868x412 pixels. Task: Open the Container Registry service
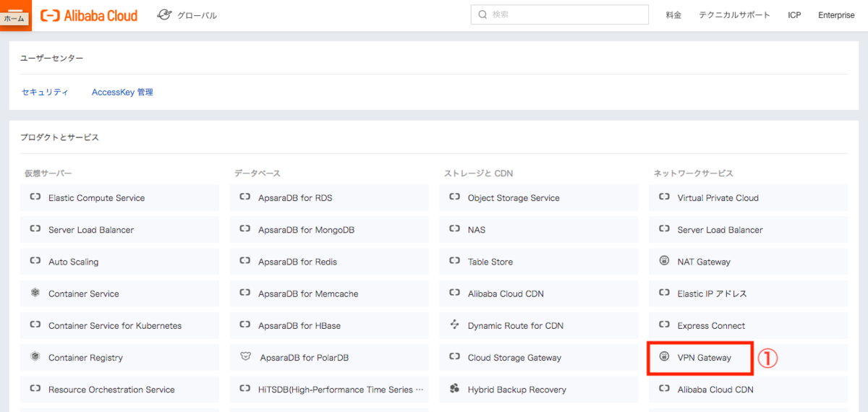119,357
